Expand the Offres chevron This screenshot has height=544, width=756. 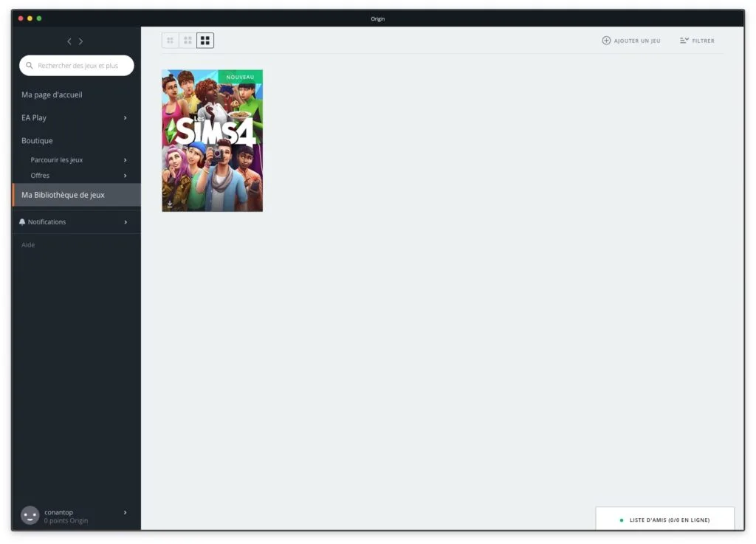click(126, 176)
